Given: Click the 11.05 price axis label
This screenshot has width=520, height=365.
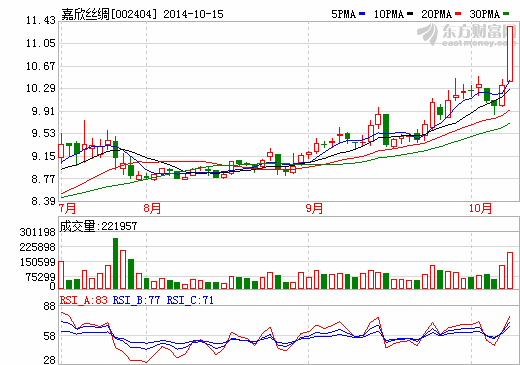Looking at the screenshot, I should [41, 43].
